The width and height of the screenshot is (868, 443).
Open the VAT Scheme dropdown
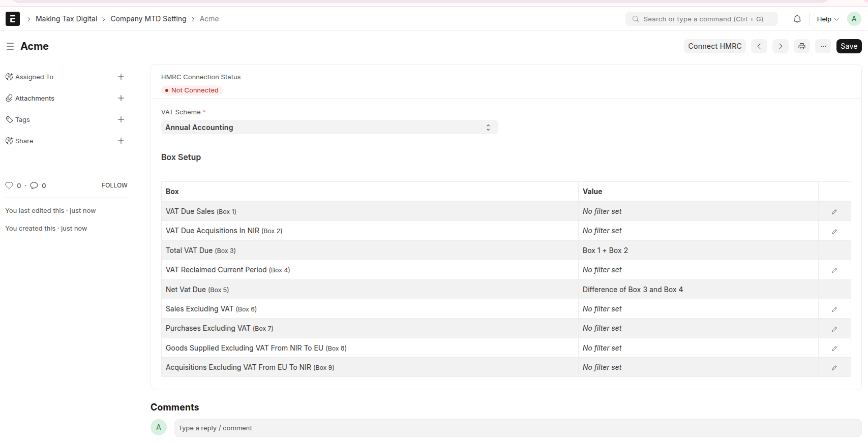coord(330,128)
